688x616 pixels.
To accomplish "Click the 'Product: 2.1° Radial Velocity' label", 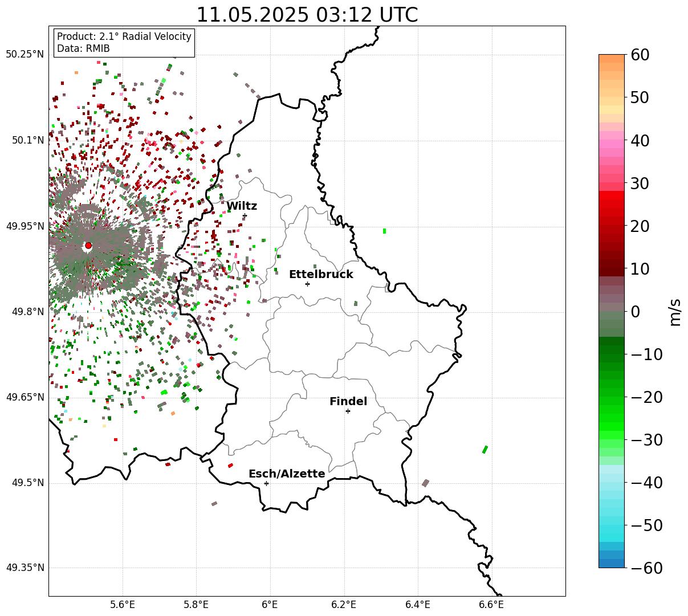I will pyautogui.click(x=124, y=36).
